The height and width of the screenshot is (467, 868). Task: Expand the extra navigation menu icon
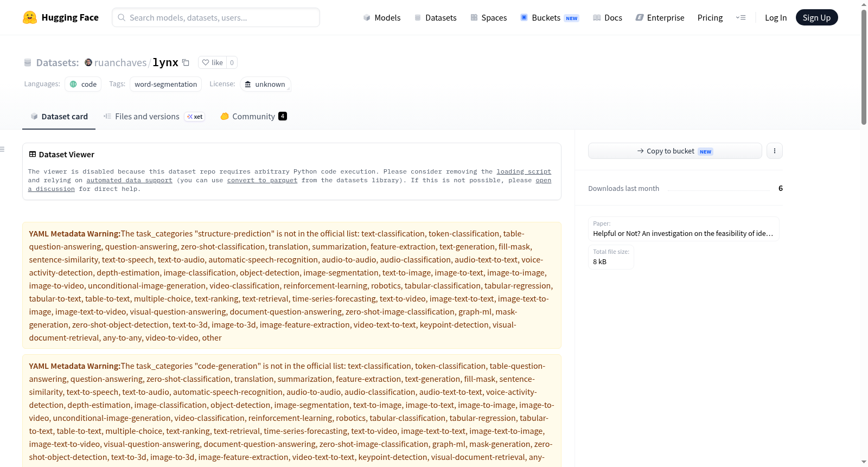pyautogui.click(x=741, y=17)
